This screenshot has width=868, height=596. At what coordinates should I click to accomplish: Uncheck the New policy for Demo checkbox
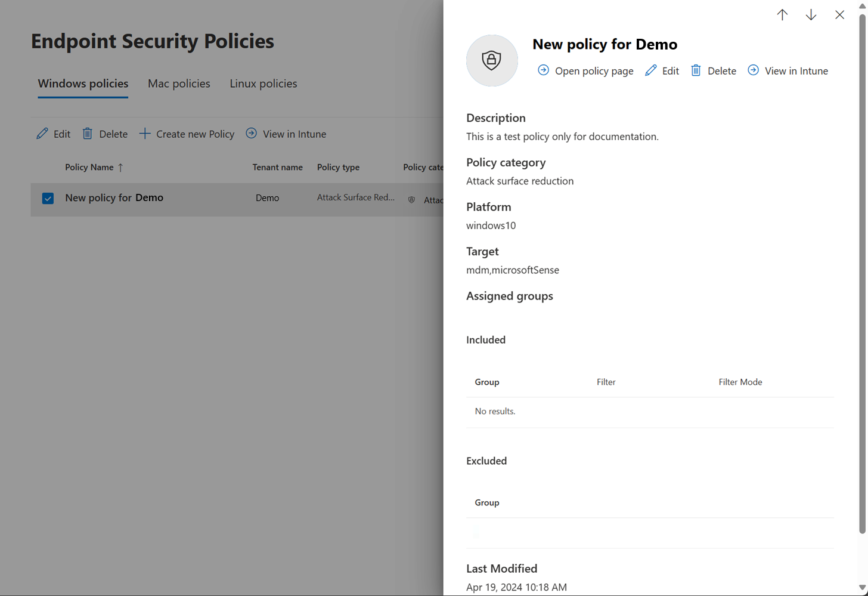coord(48,198)
